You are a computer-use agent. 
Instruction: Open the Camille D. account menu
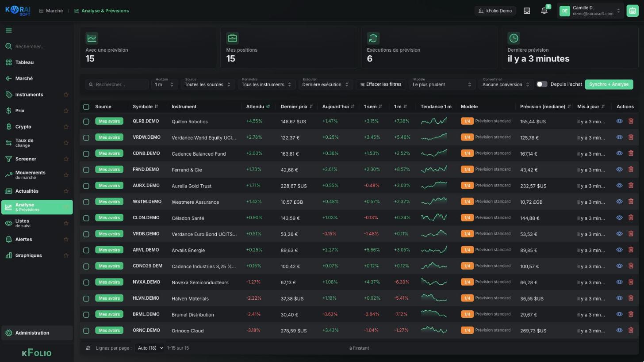(x=590, y=11)
